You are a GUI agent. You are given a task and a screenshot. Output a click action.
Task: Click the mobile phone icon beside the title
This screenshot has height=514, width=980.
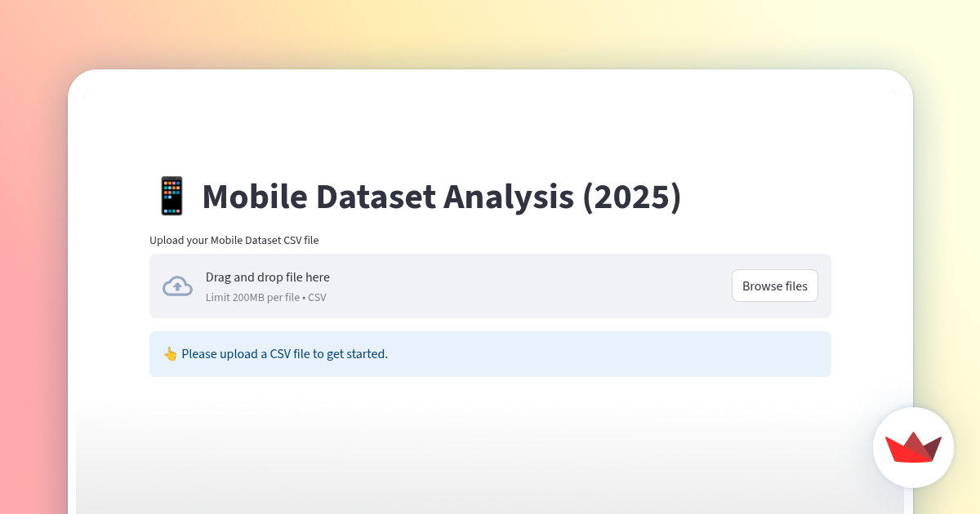(x=171, y=196)
